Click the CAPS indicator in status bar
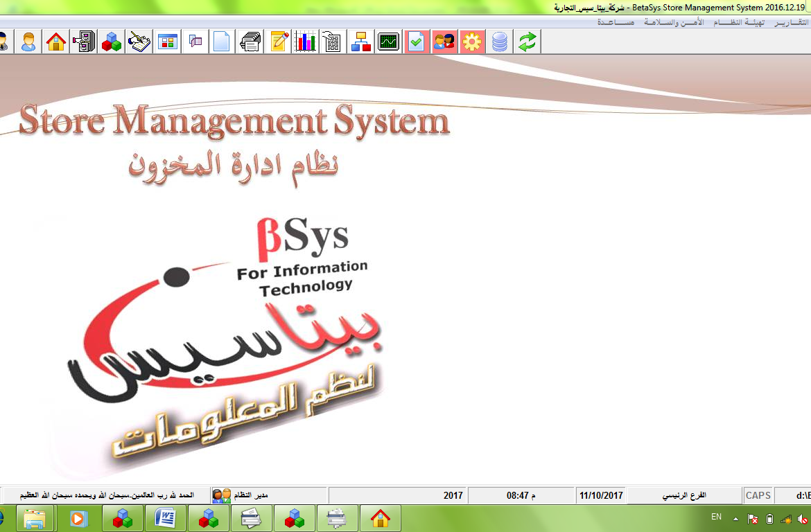811x532 pixels. 758,495
